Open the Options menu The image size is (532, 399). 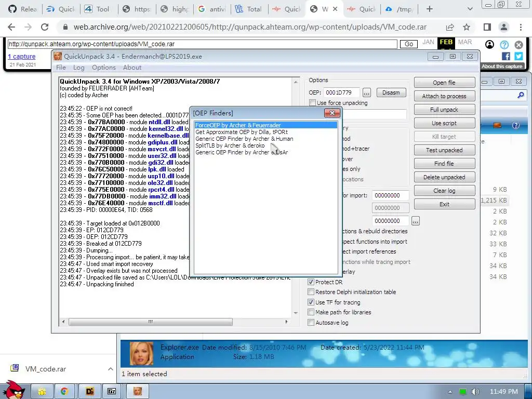[x=104, y=67]
